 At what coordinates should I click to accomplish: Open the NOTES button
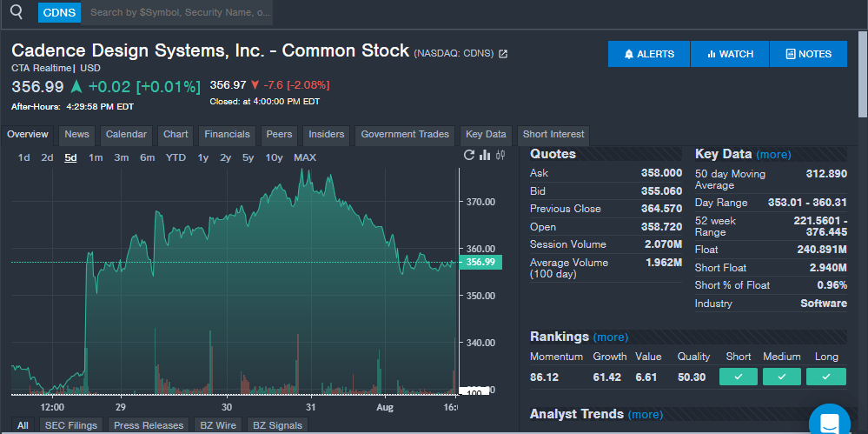point(808,54)
